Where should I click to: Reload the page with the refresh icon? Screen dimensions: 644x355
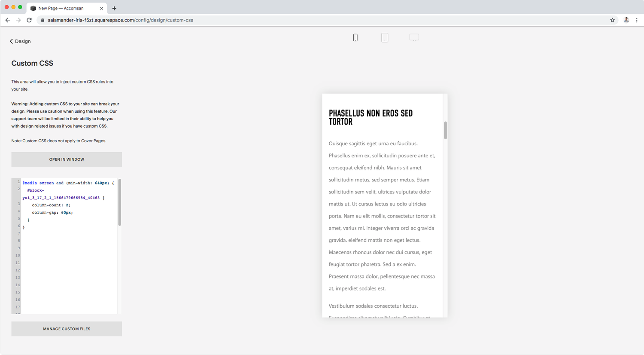coord(29,20)
